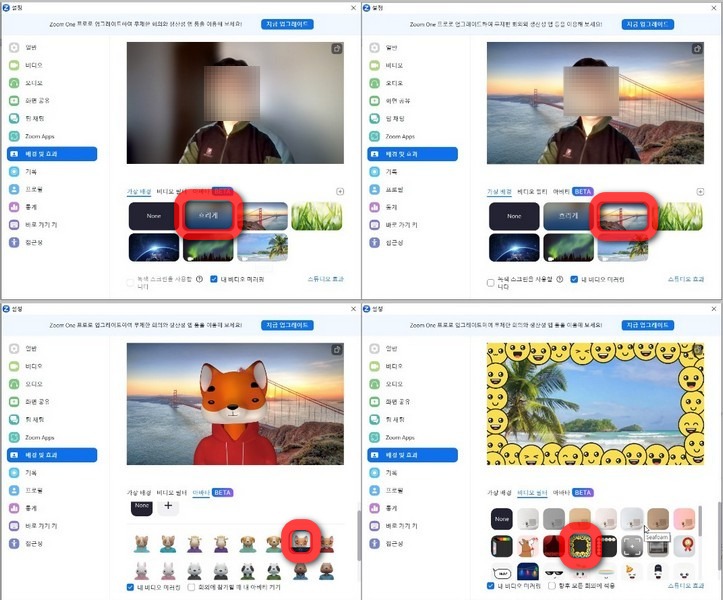Image resolution: width=723 pixels, height=600 pixels.
Task: Open 팀 채팅 in the blur preview window
Action: click(35, 119)
